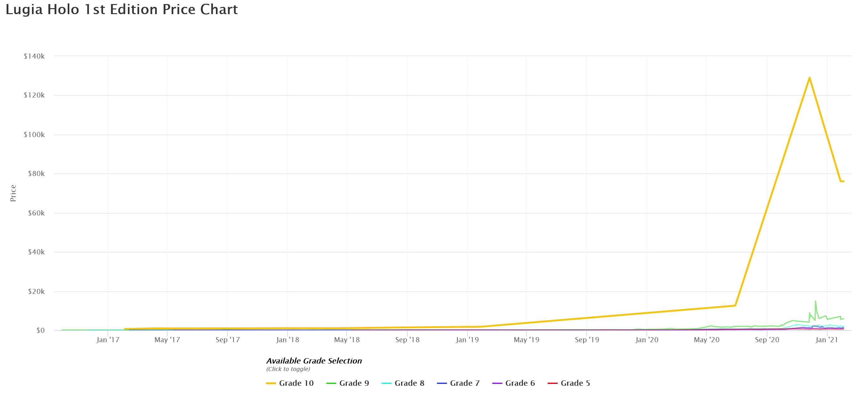Click the 'Available Grade Selection' heading
The image size is (868, 393).
point(314,361)
